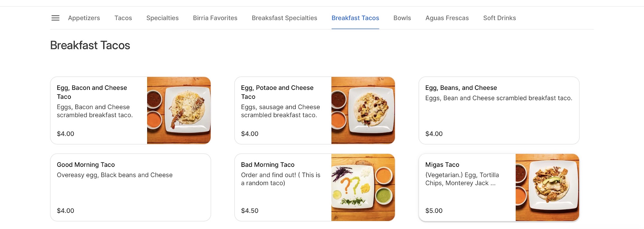This screenshot has width=644, height=229.
Task: Click the Egg, Bacon and Cheese Taco photo
Action: point(179,110)
